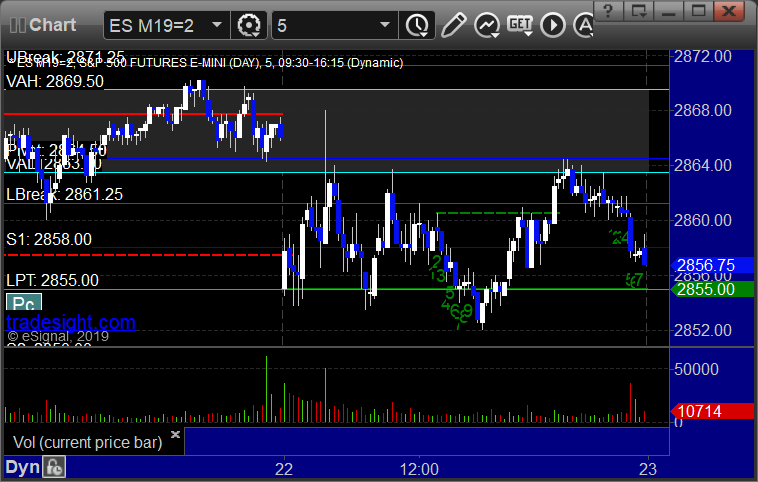The height and width of the screenshot is (482, 758).
Task: Click the play replay button icon
Action: 553,25
